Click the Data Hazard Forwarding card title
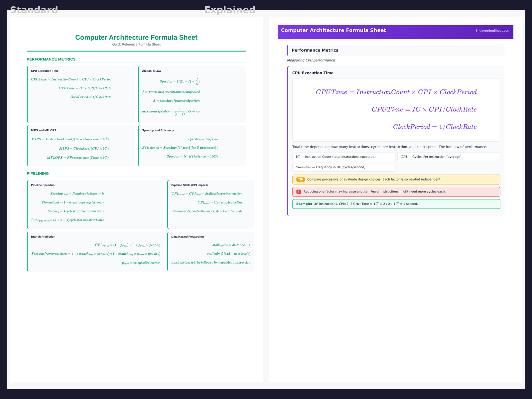The image size is (532, 399). 187,237
